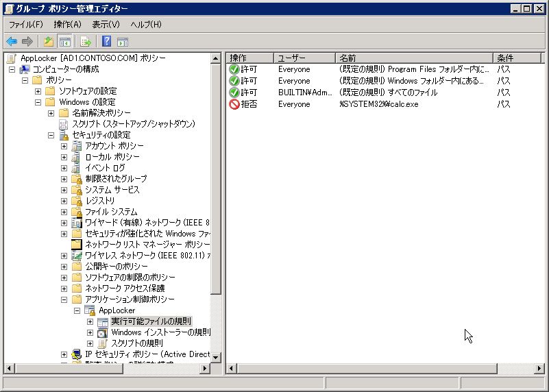Select the ソフトウェアの制限のポリシー tree item

130,278
